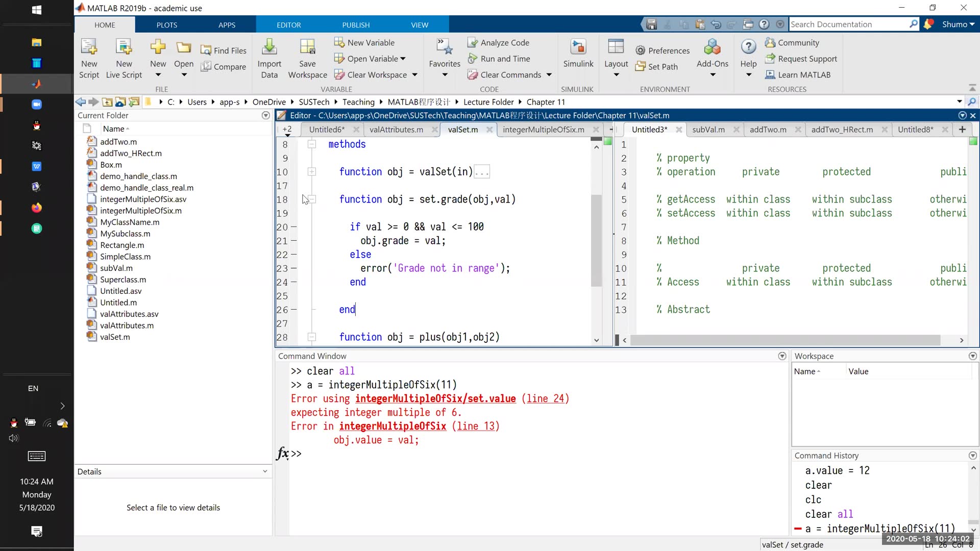Screen dimensions: 980x551
Task: Expand the folded valSet function block
Action: (x=312, y=172)
